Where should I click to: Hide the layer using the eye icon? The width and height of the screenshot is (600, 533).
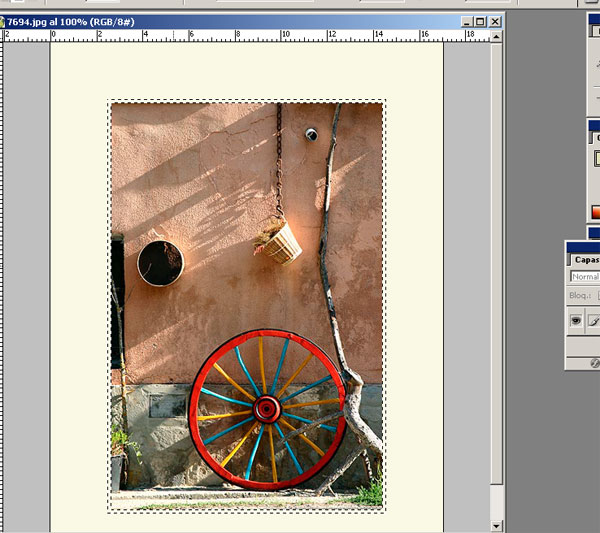click(576, 320)
